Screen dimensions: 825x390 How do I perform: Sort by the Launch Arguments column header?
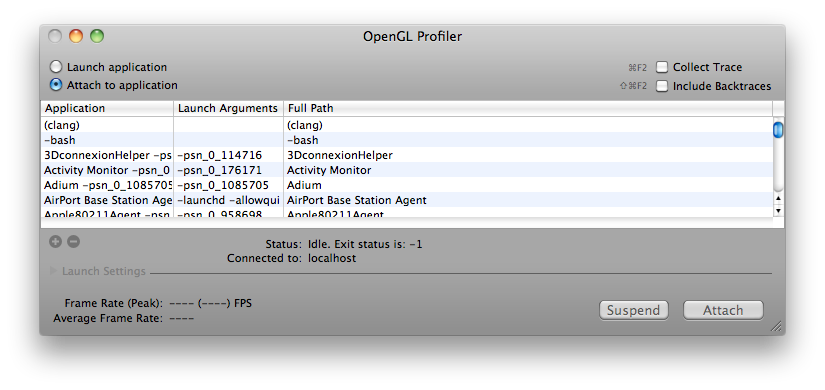coord(228,108)
